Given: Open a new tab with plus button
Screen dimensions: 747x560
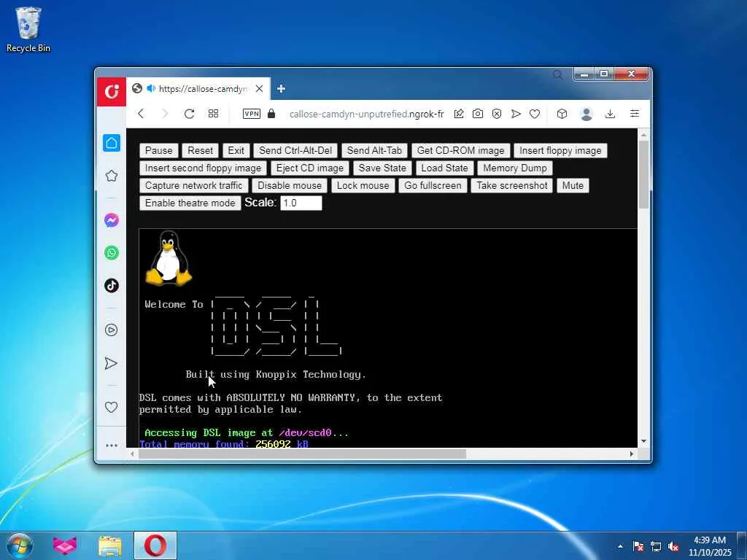Looking at the screenshot, I should pos(281,88).
